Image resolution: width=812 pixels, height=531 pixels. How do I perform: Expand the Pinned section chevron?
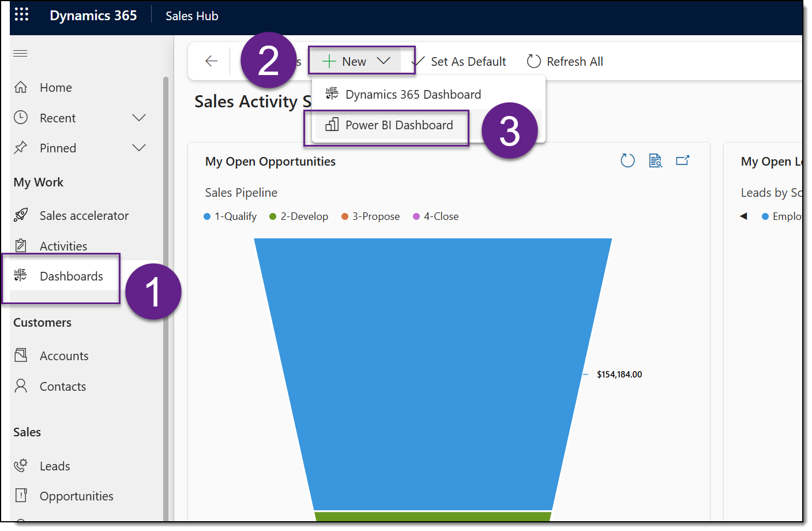coord(139,148)
